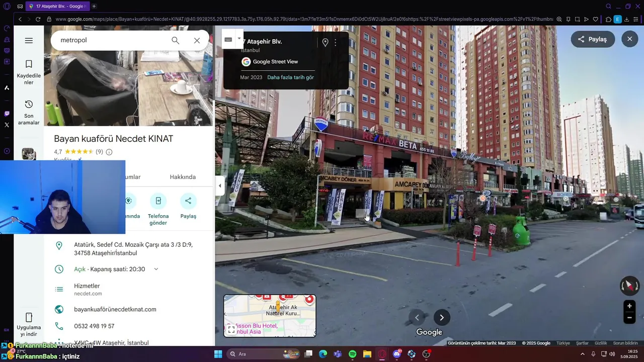Zoom in Street View with plus

pyautogui.click(x=629, y=306)
